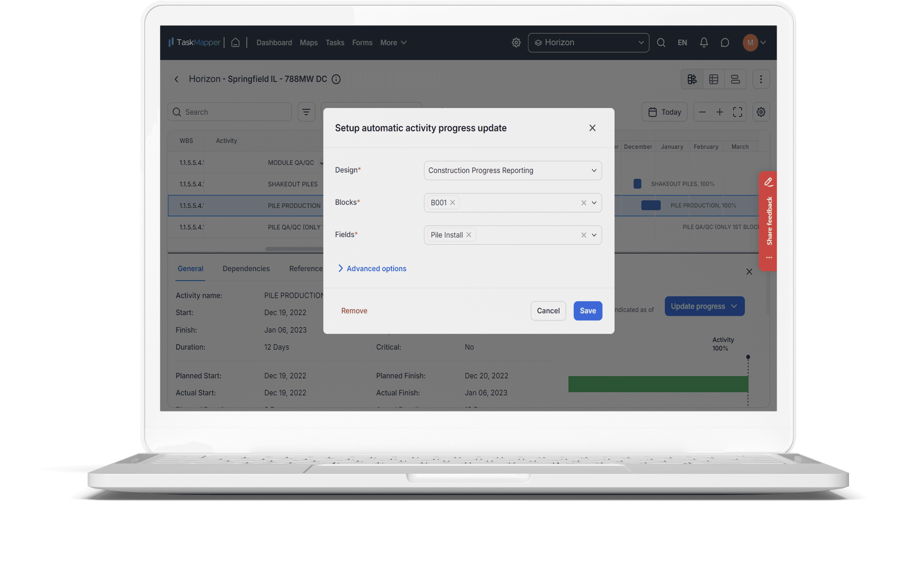Select the MODULE QA/QC row
Viewport: 924px width, 563px height.
tap(245, 163)
